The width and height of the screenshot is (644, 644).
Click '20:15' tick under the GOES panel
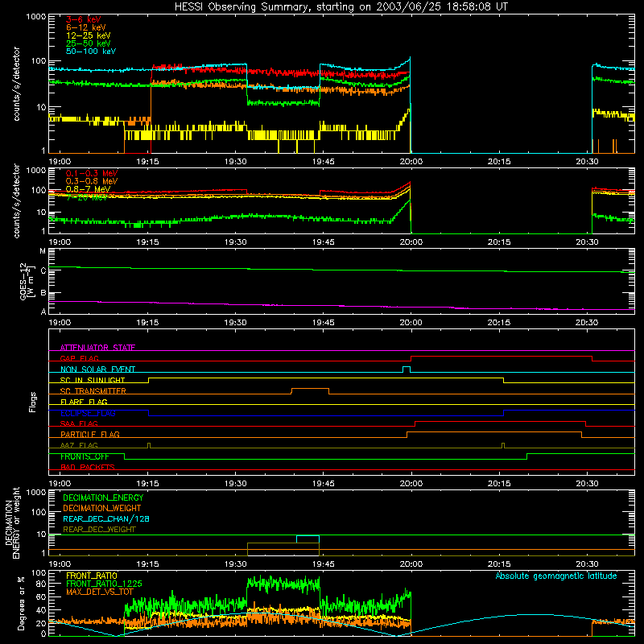pyautogui.click(x=499, y=323)
